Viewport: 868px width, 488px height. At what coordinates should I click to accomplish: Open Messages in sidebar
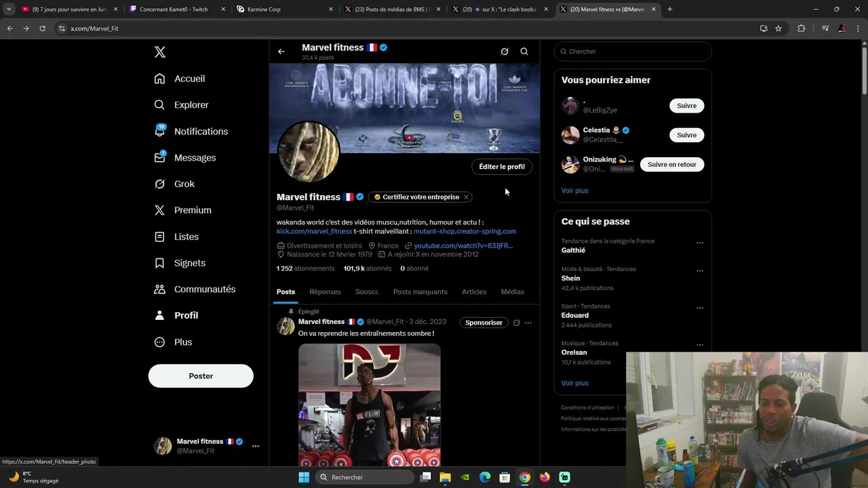[x=184, y=157]
